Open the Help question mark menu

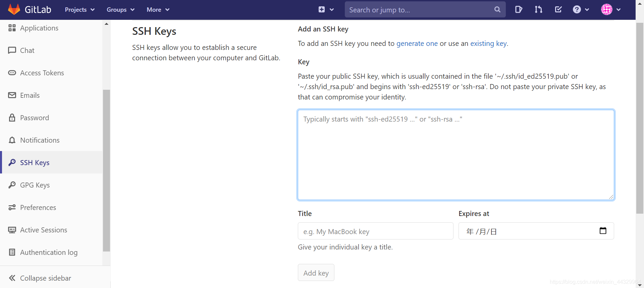click(581, 9)
